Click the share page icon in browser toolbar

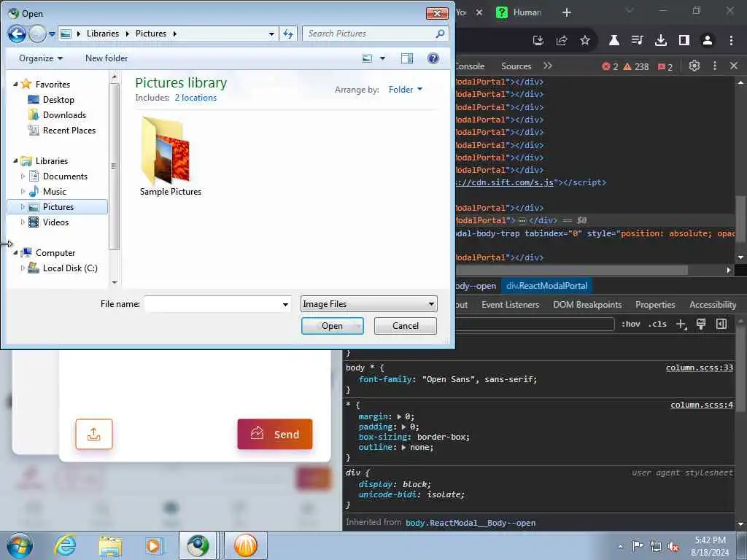(x=562, y=41)
